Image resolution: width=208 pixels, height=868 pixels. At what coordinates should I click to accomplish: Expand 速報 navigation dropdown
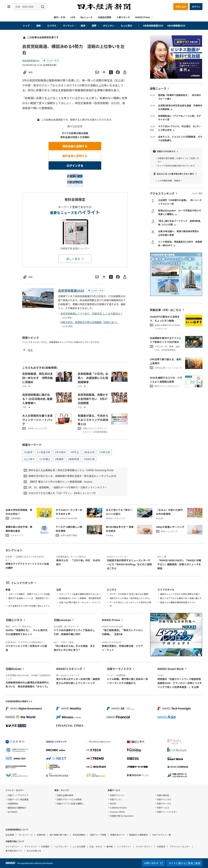40,26
